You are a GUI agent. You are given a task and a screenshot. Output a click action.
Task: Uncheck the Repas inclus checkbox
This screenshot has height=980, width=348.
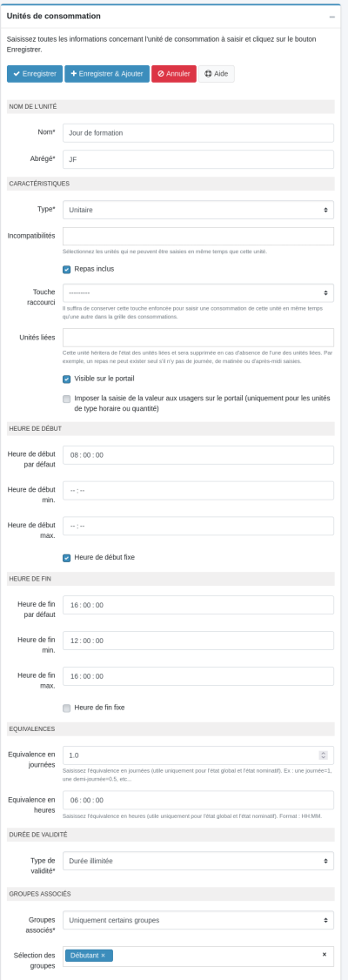67,270
